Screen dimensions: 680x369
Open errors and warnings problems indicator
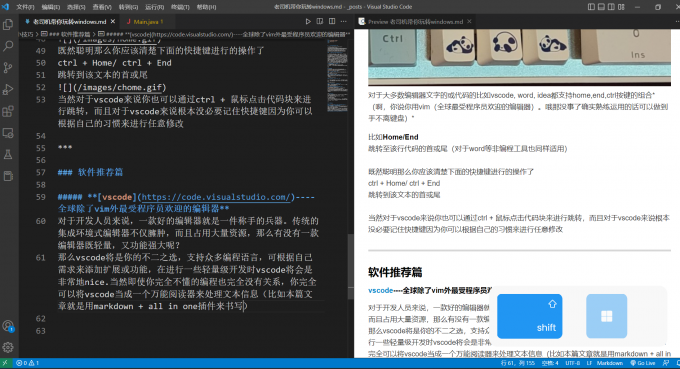coord(28,363)
